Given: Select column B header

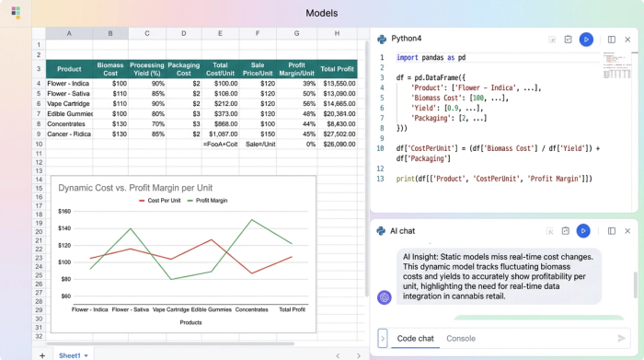Looking at the screenshot, I should pyautogui.click(x=110, y=33).
